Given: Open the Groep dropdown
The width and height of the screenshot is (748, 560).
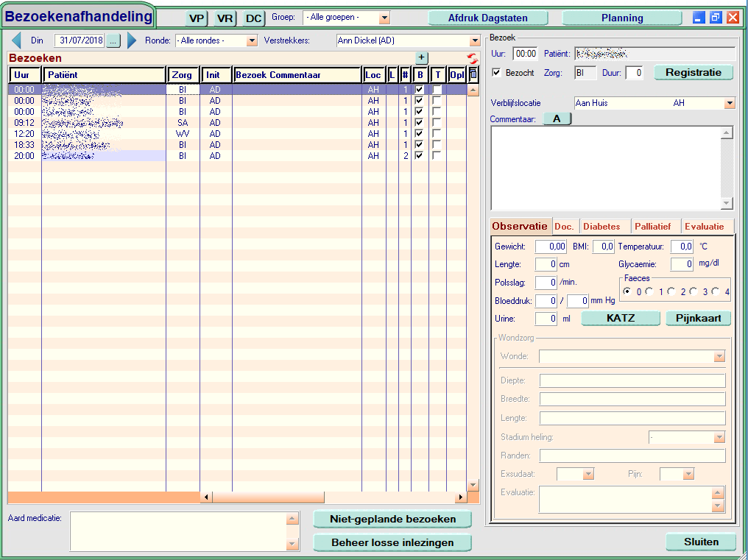Looking at the screenshot, I should click(x=384, y=18).
